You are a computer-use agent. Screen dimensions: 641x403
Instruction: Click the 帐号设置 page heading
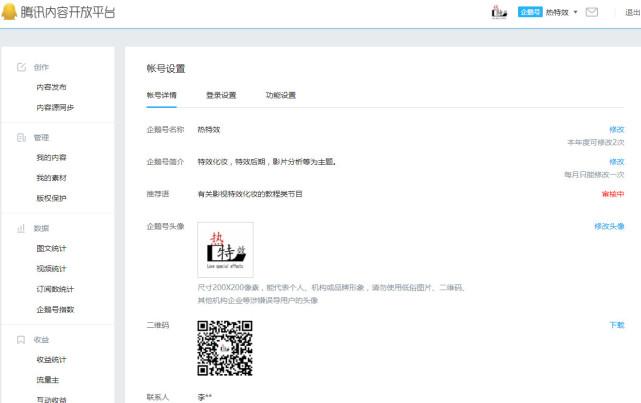pos(166,69)
